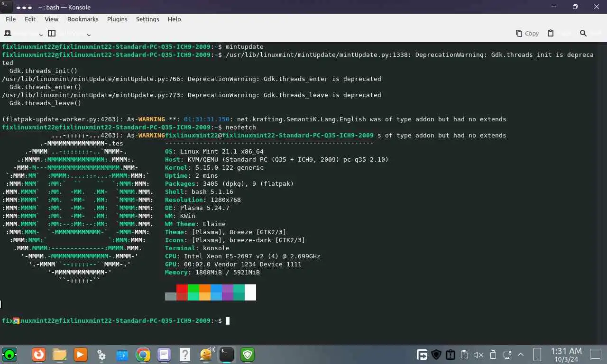Open the Plugins menu
607x364 pixels.
(x=117, y=19)
